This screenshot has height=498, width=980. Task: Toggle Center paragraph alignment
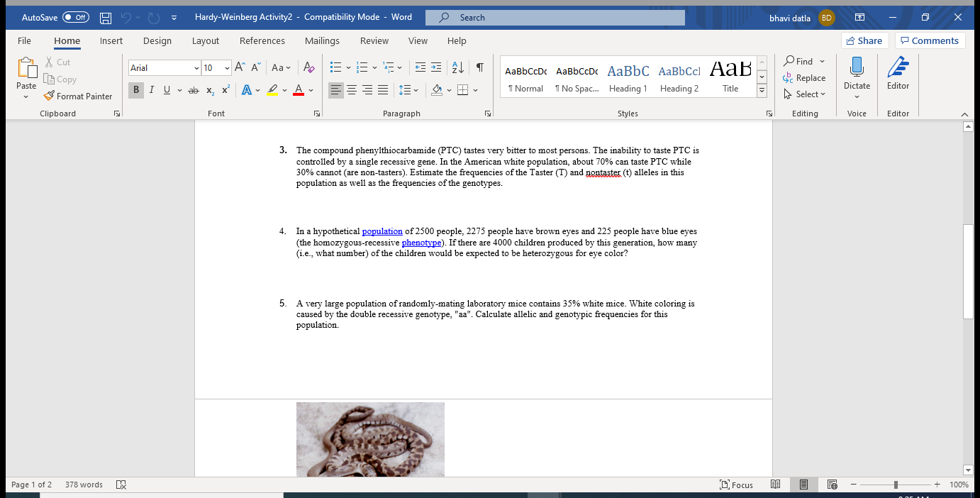point(352,90)
